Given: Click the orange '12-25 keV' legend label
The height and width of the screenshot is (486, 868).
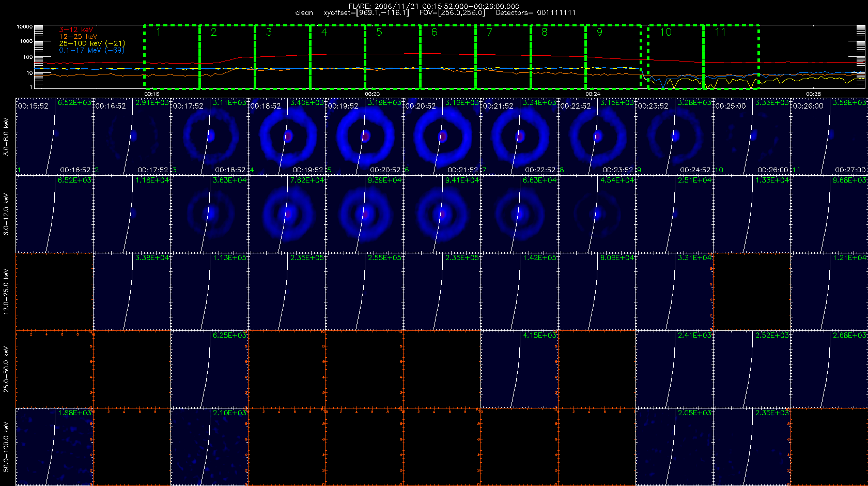Looking at the screenshot, I should point(78,37).
